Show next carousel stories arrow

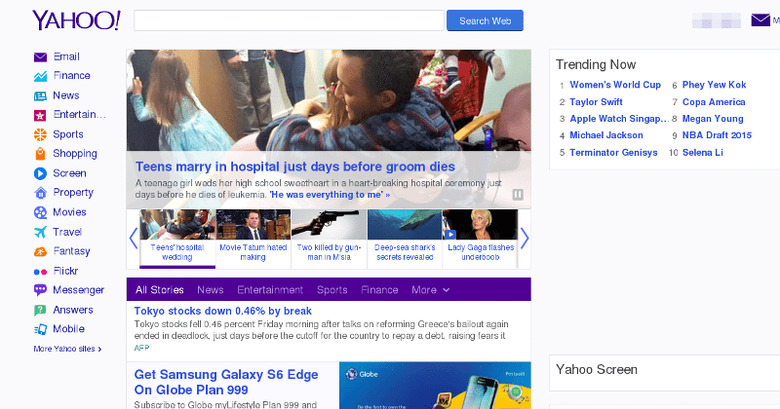[x=524, y=238]
